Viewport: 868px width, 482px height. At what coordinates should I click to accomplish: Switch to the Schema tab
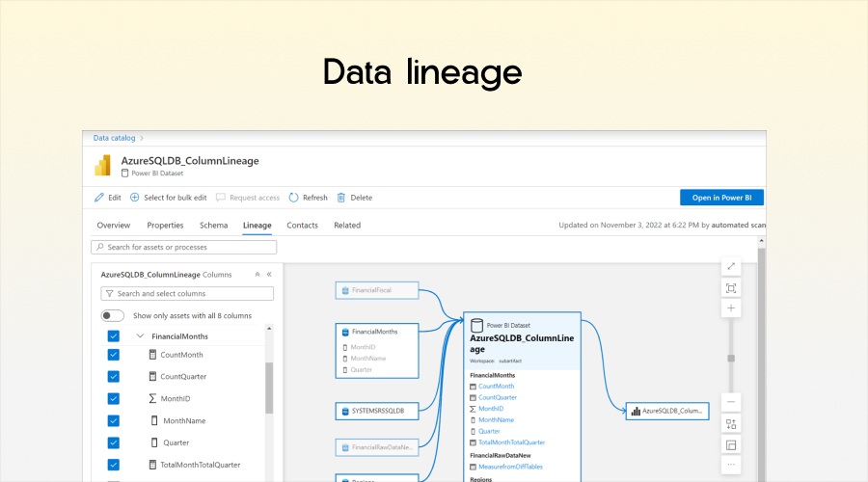(214, 226)
